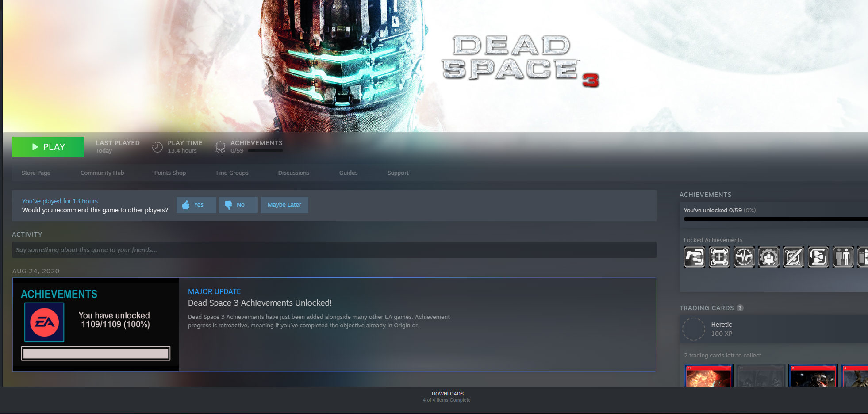
Task: Open the DOWNLOADS status at the bottom
Action: pyautogui.click(x=447, y=397)
